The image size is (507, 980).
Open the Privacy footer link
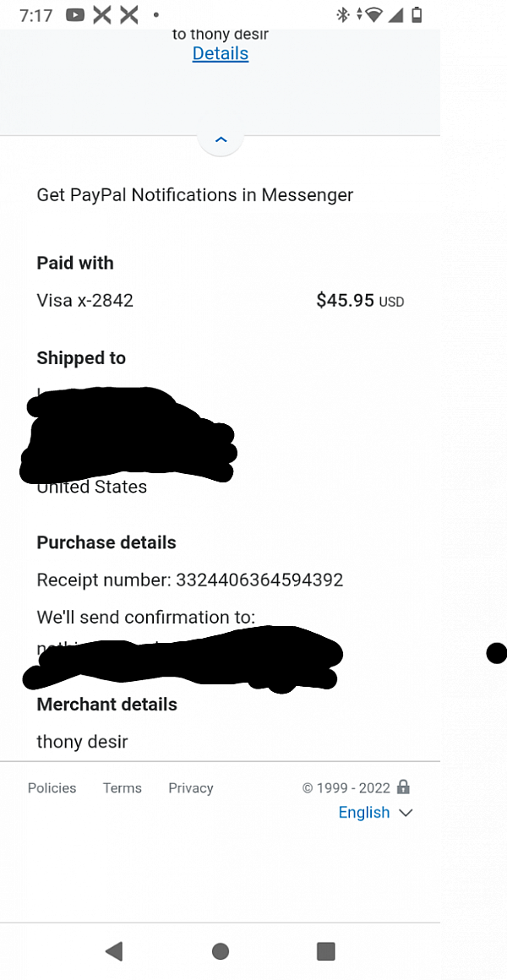191,788
